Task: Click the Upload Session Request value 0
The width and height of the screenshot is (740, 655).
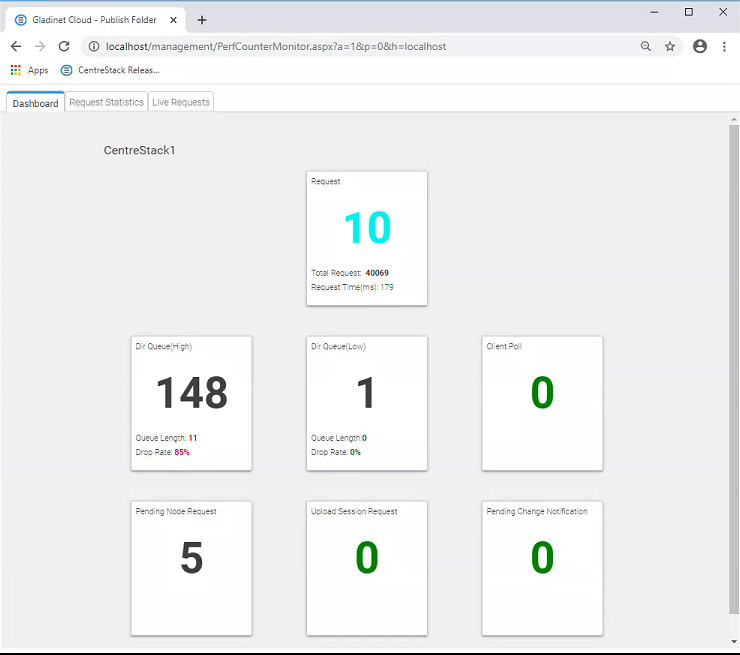Action: 367,558
